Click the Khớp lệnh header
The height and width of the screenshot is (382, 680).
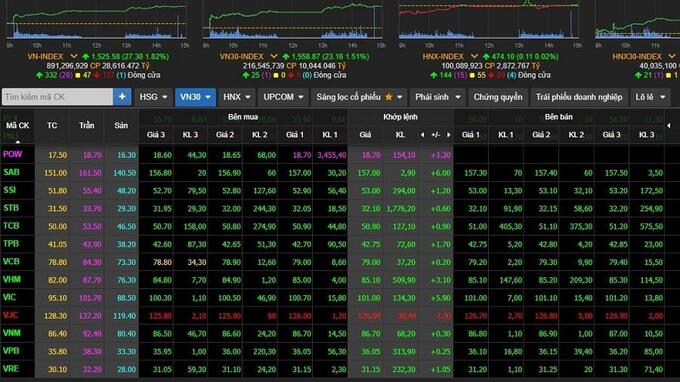coord(400,117)
